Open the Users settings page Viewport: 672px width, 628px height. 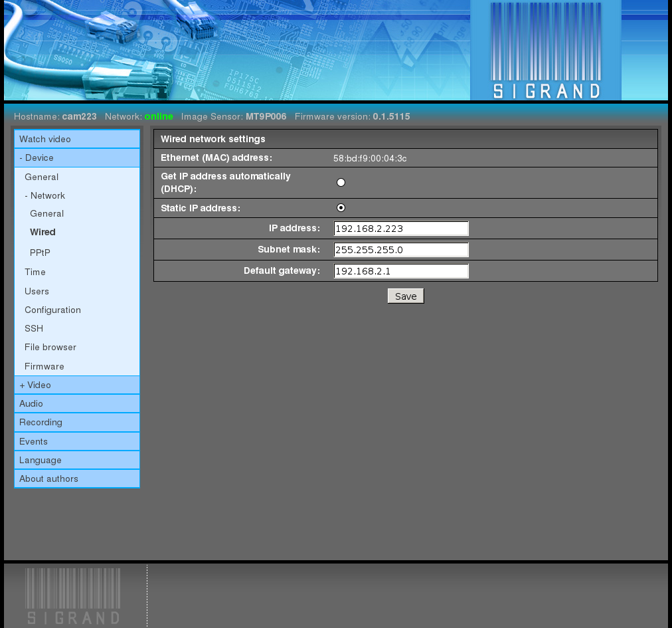(x=37, y=292)
